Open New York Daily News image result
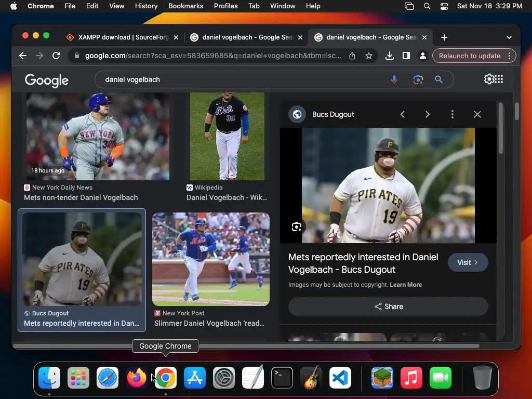The image size is (532, 399). point(98,137)
